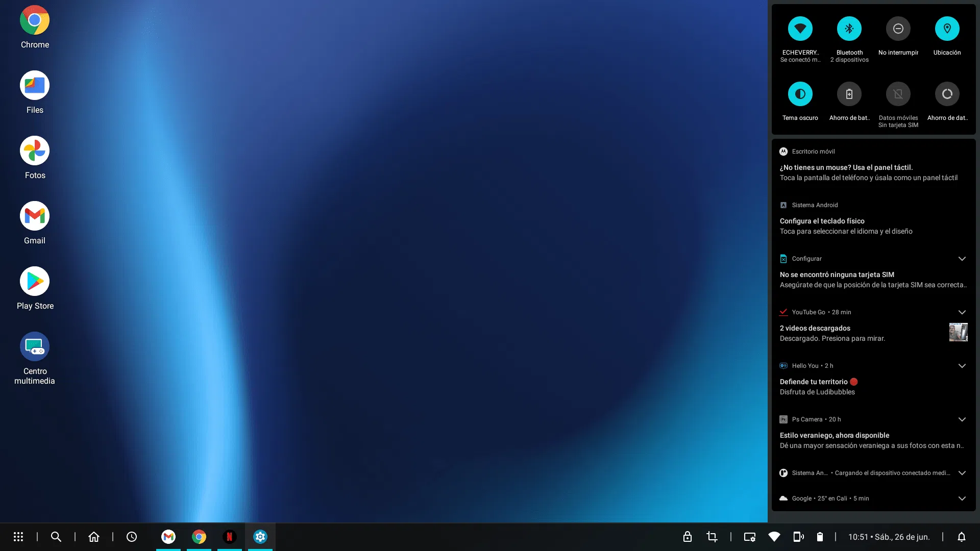Open Settings tab in taskbar
The width and height of the screenshot is (980, 551).
pyautogui.click(x=260, y=537)
